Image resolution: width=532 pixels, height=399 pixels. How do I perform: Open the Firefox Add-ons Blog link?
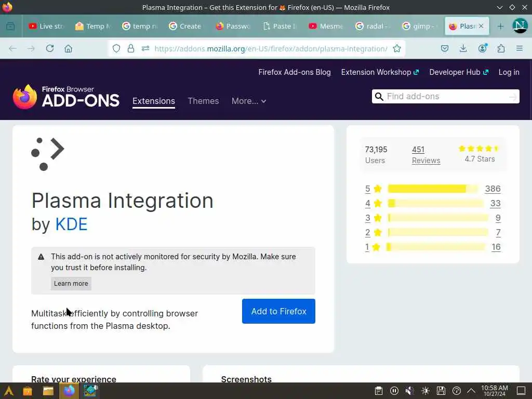(x=294, y=72)
